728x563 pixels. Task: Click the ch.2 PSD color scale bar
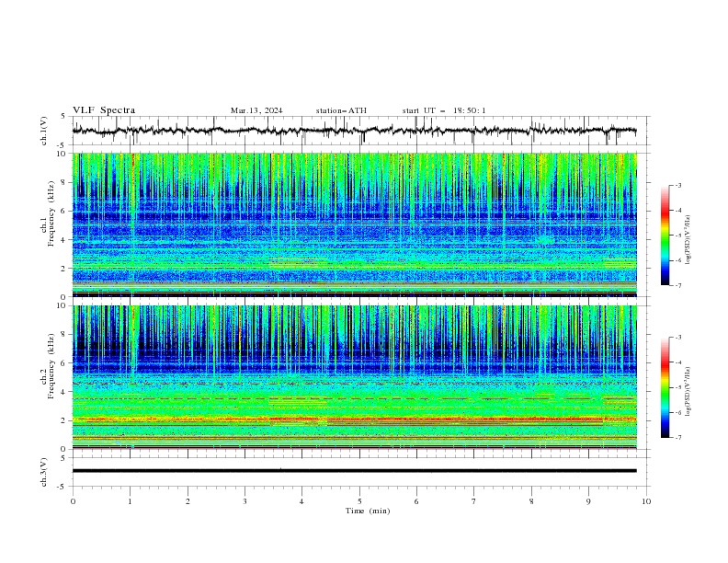(x=665, y=387)
